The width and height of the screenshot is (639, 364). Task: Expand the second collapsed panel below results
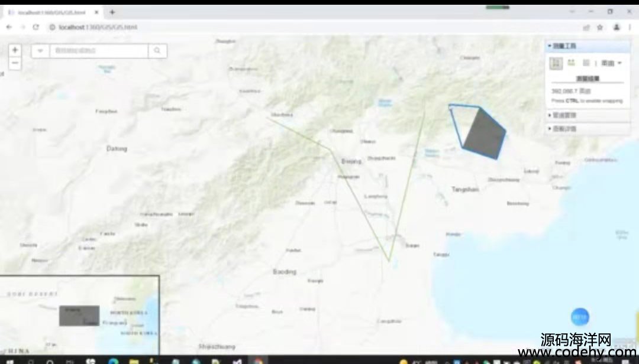pos(588,115)
